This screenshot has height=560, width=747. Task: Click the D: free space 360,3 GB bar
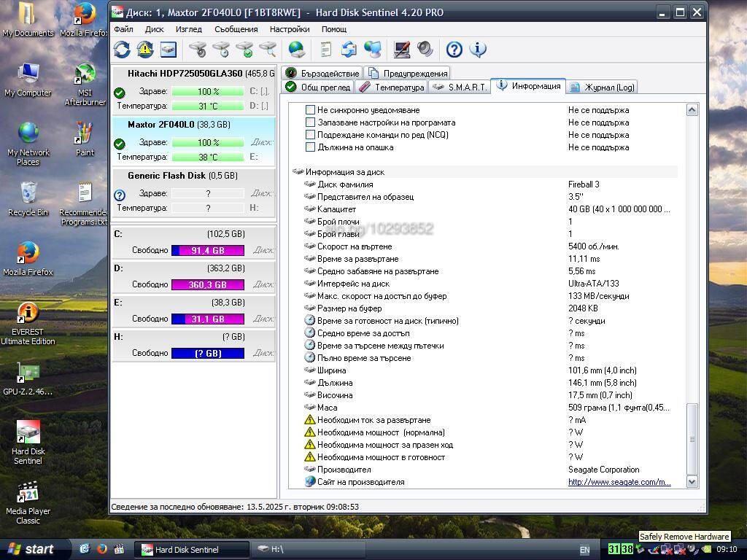(x=208, y=285)
